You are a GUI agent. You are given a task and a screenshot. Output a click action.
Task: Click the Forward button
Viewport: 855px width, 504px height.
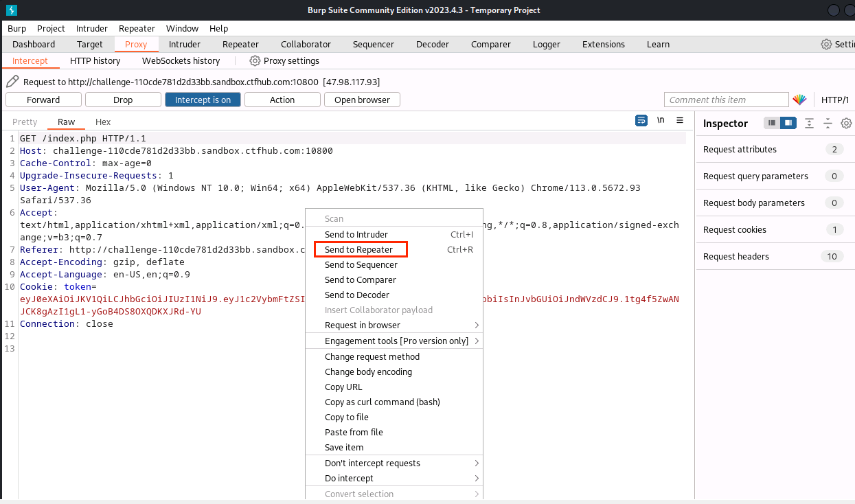point(43,100)
